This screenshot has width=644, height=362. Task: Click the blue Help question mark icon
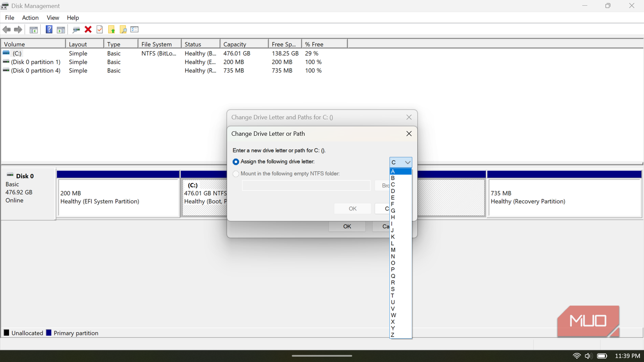point(49,29)
